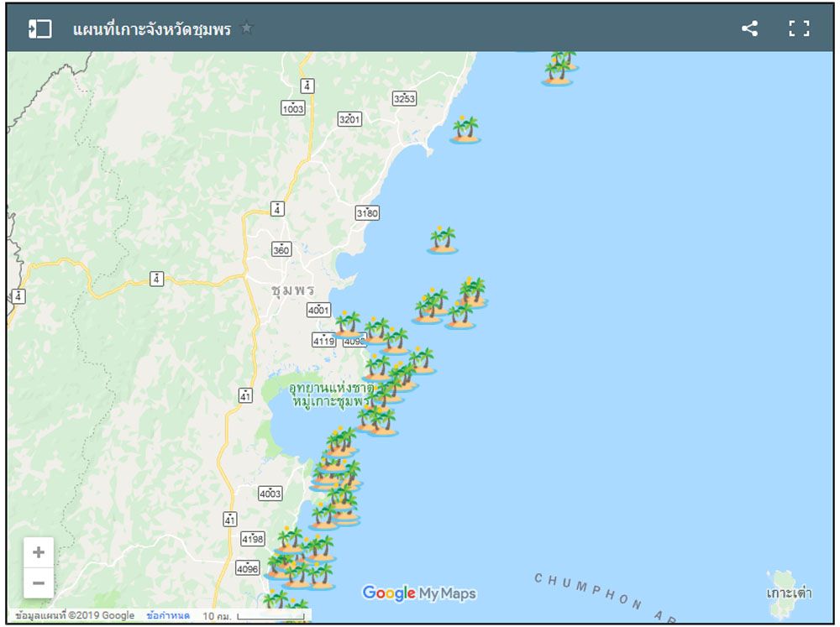Open the map legend side panel
Viewport: 840px width, 627px height.
click(x=39, y=29)
